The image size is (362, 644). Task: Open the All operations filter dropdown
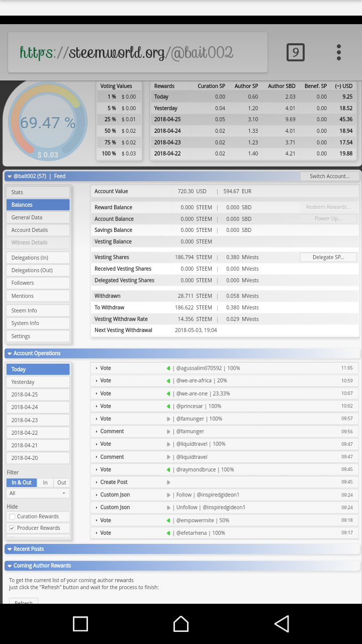click(x=38, y=493)
